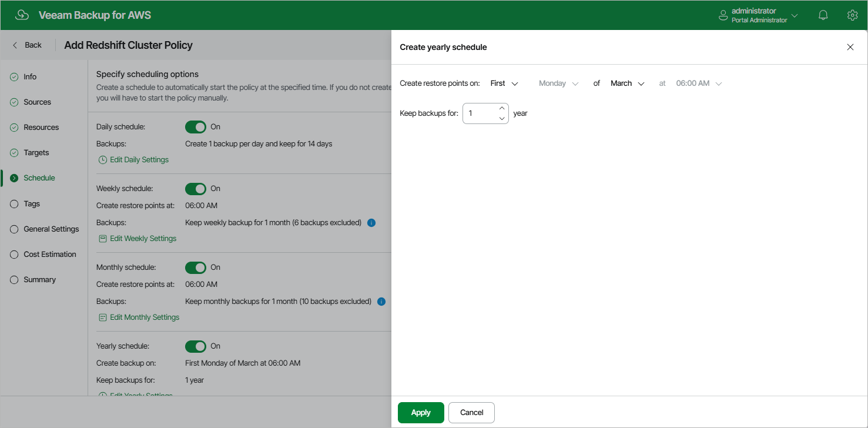
Task: Decrease the keep backups years value
Action: click(x=502, y=118)
